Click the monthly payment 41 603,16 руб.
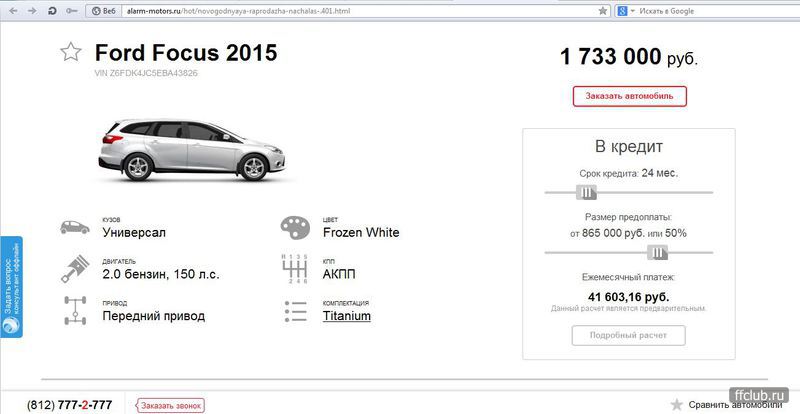 click(629, 297)
